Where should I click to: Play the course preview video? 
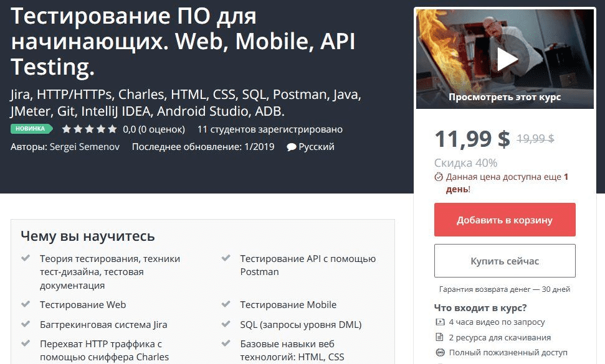click(x=507, y=59)
